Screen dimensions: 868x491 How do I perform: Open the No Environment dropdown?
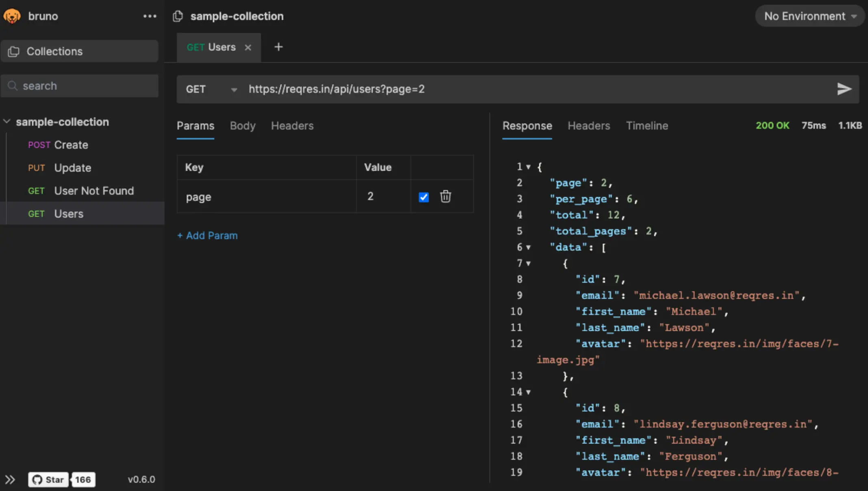(x=809, y=16)
